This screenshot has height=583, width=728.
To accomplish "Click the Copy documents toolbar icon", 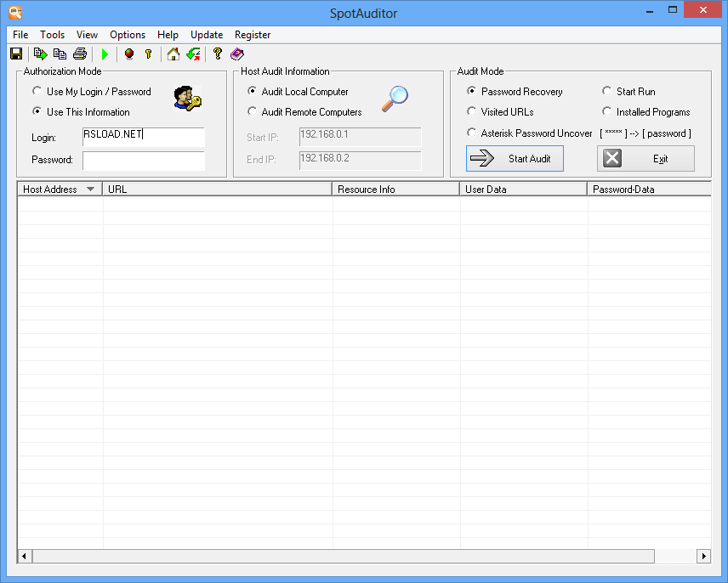I will (60, 54).
